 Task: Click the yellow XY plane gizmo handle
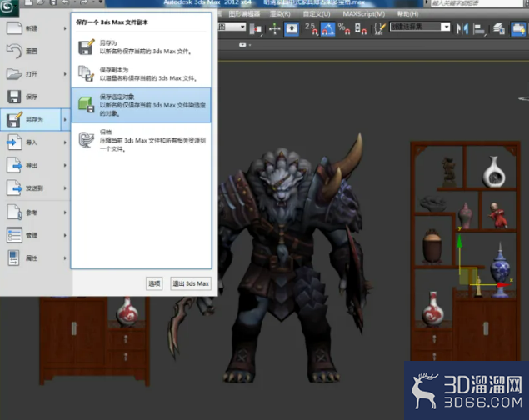click(468, 277)
